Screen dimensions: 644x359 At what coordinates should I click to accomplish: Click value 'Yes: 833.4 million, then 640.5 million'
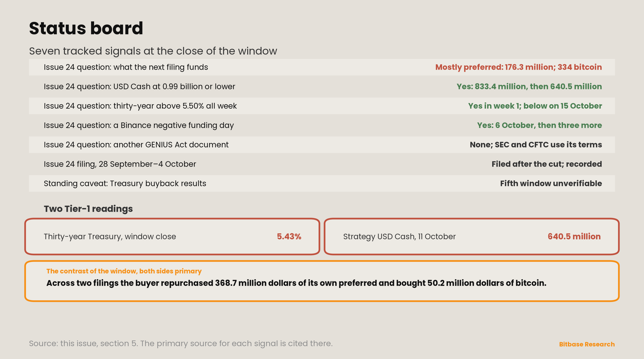[x=529, y=87]
